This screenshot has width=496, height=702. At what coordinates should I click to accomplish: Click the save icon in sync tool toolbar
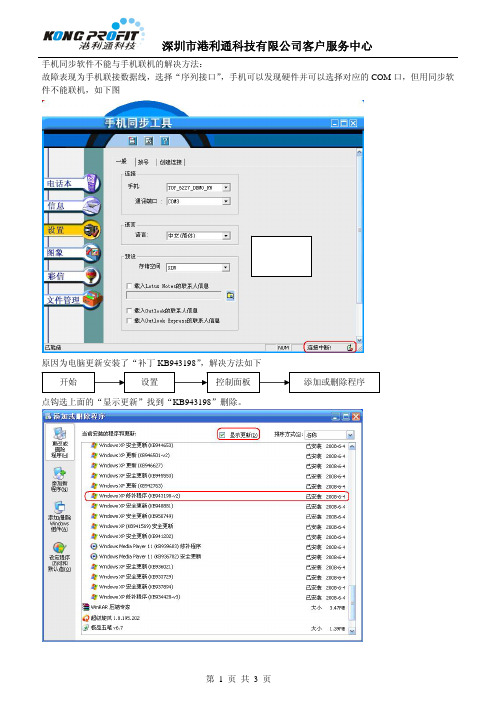click(x=133, y=141)
